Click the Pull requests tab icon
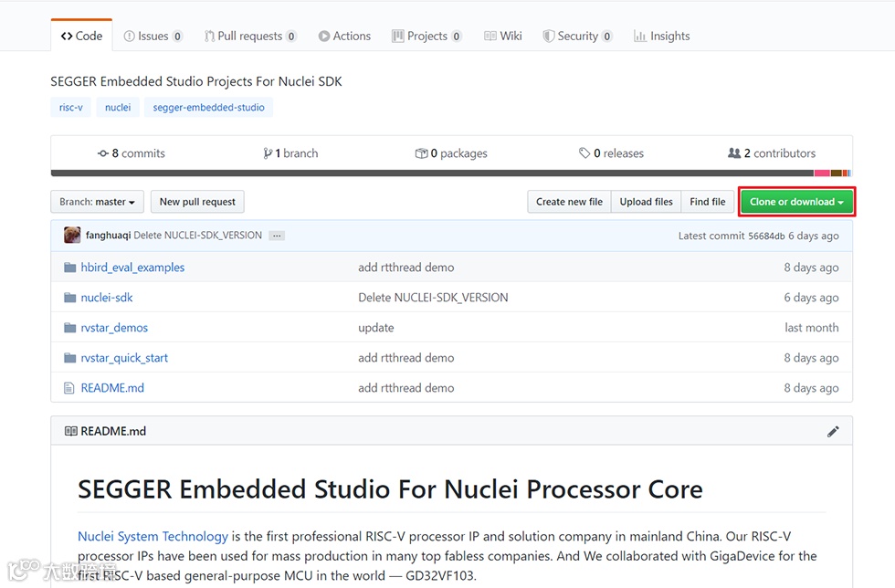Screen dimensions: 895x588 click(209, 36)
